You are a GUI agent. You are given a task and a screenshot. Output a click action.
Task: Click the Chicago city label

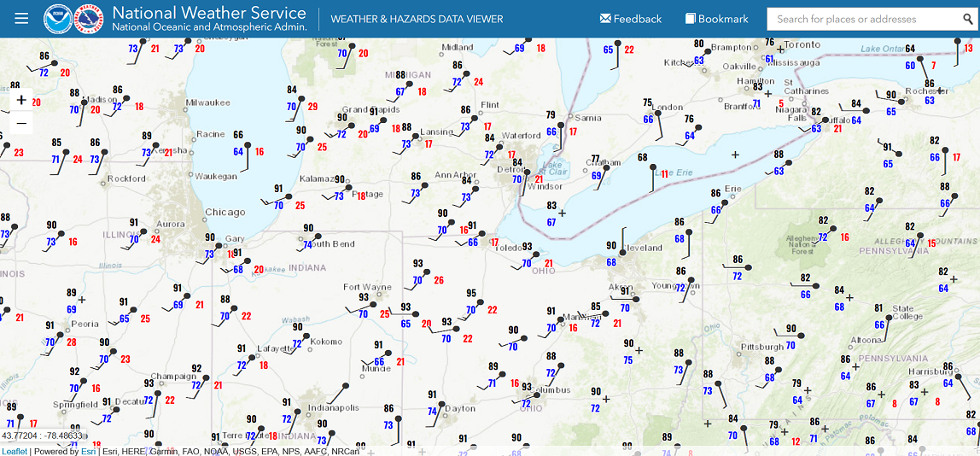pos(225,212)
